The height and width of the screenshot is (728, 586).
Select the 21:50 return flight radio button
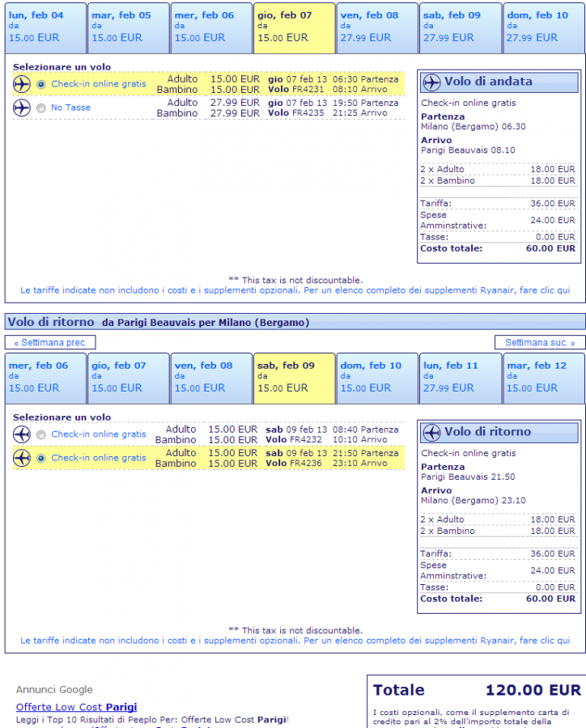click(41, 459)
